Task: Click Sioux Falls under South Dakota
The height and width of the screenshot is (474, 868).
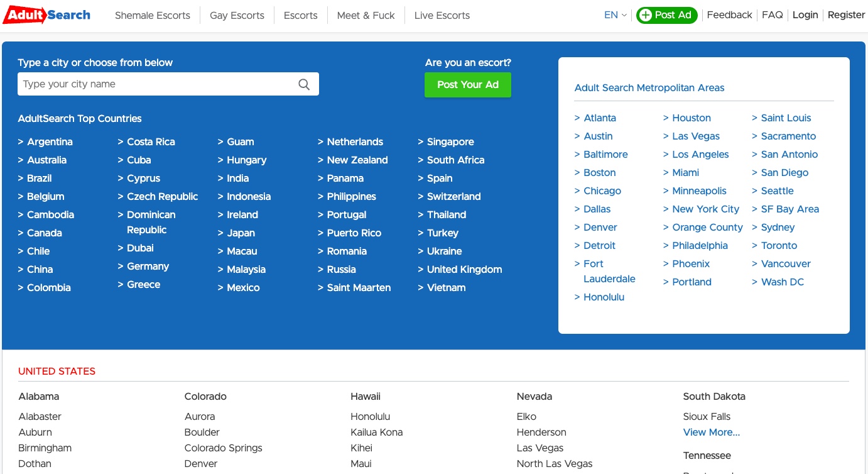Action: click(707, 417)
